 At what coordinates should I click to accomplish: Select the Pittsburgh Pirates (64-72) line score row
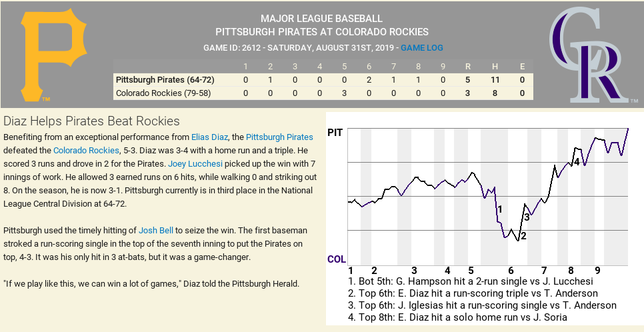(x=164, y=79)
